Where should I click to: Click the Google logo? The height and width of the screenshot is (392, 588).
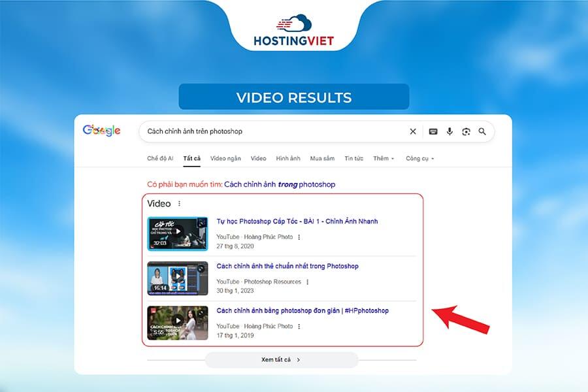coord(101,131)
